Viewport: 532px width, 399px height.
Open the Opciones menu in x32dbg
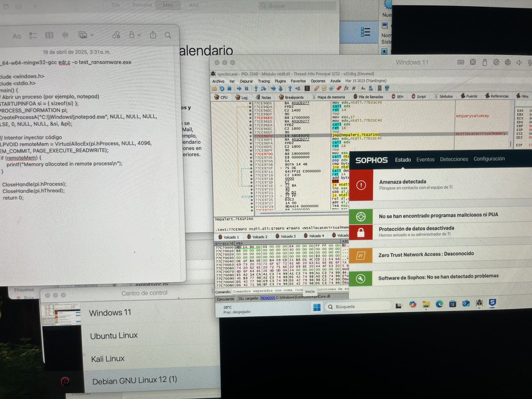318,81
